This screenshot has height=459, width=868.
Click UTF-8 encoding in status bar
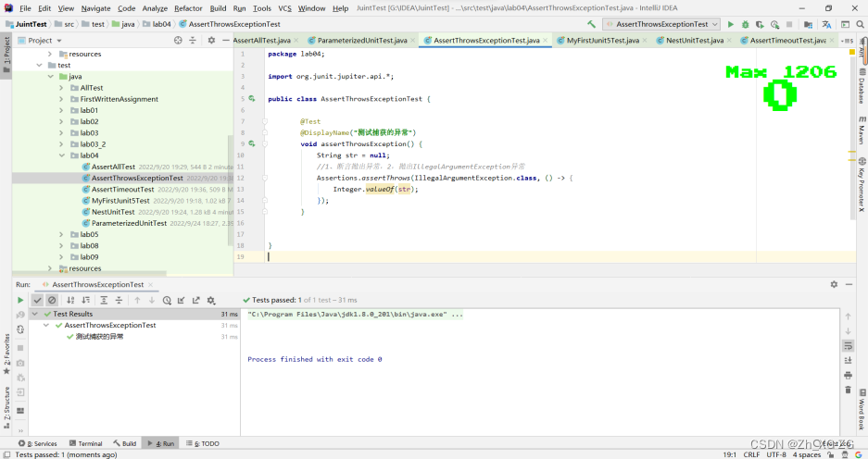click(776, 454)
